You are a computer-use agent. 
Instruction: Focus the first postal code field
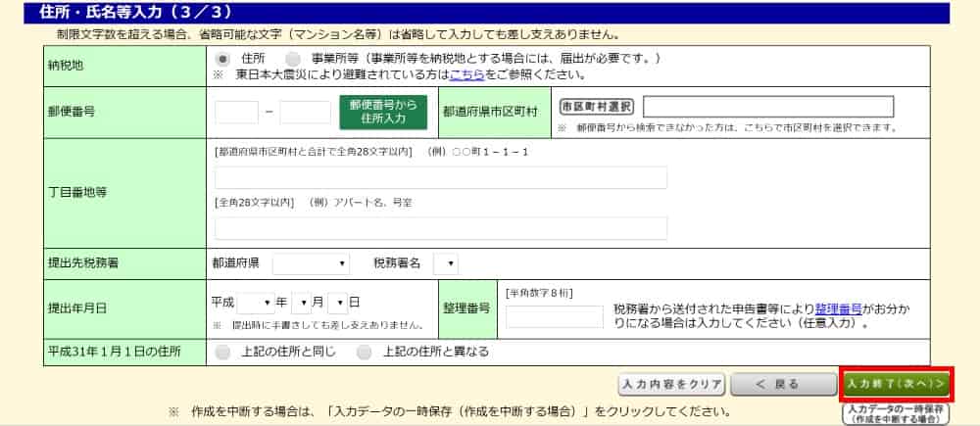pyautogui.click(x=236, y=113)
